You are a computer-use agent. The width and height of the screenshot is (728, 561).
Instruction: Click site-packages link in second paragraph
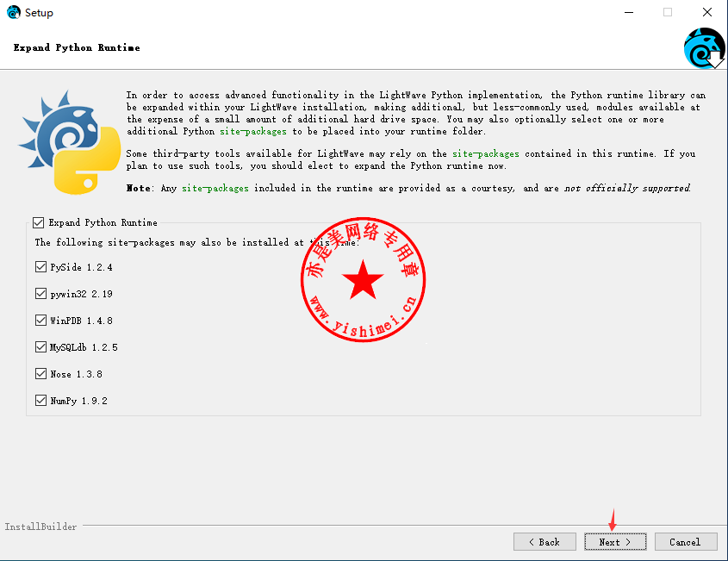[486, 153]
